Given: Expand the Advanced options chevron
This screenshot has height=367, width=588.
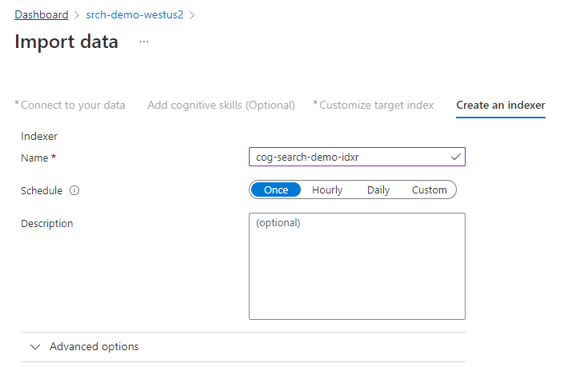Looking at the screenshot, I should point(34,347).
